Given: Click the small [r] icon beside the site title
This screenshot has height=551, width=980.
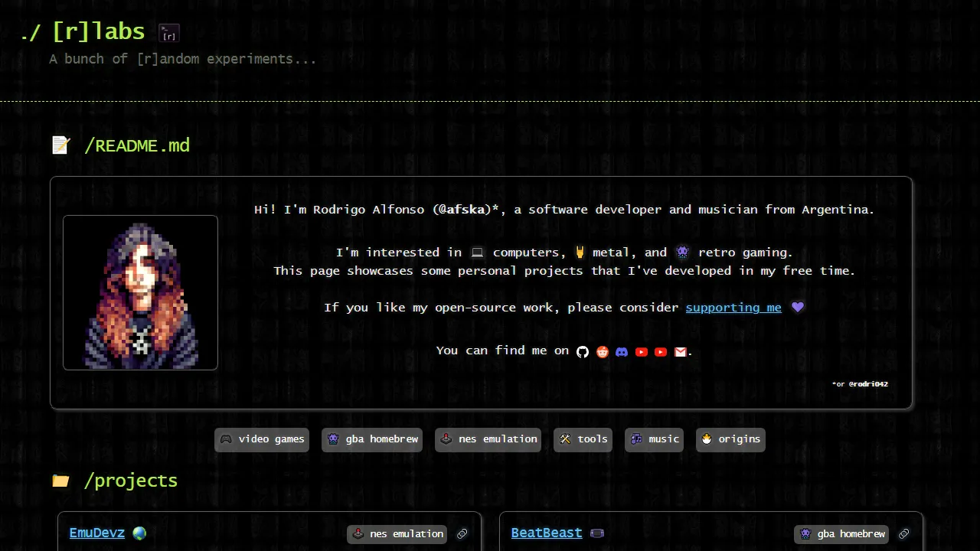Looking at the screenshot, I should [x=168, y=32].
